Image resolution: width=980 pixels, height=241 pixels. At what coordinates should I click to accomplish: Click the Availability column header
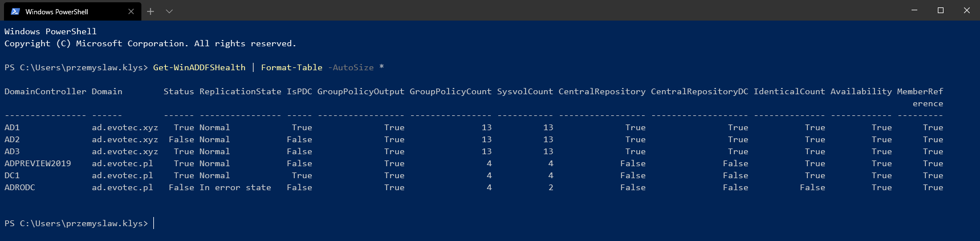tap(861, 91)
